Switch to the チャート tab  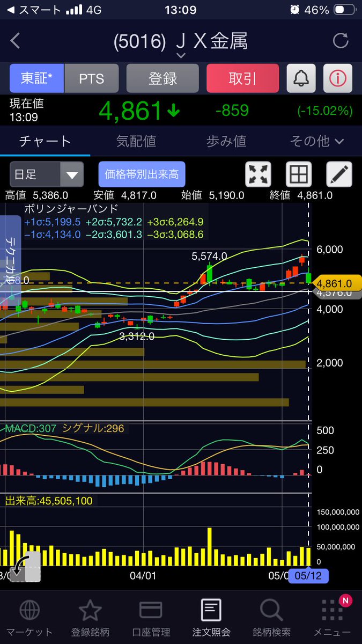45,141
